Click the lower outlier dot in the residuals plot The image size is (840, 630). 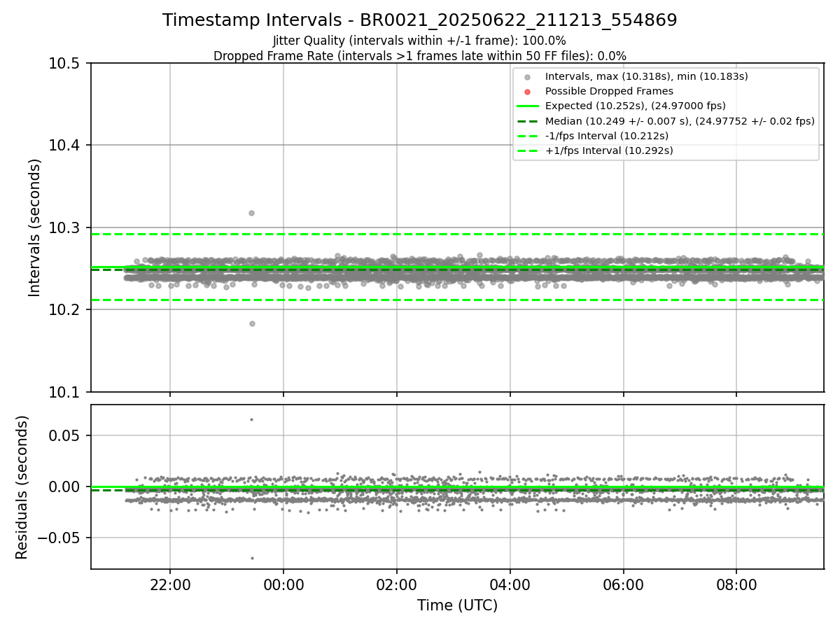[x=252, y=558]
